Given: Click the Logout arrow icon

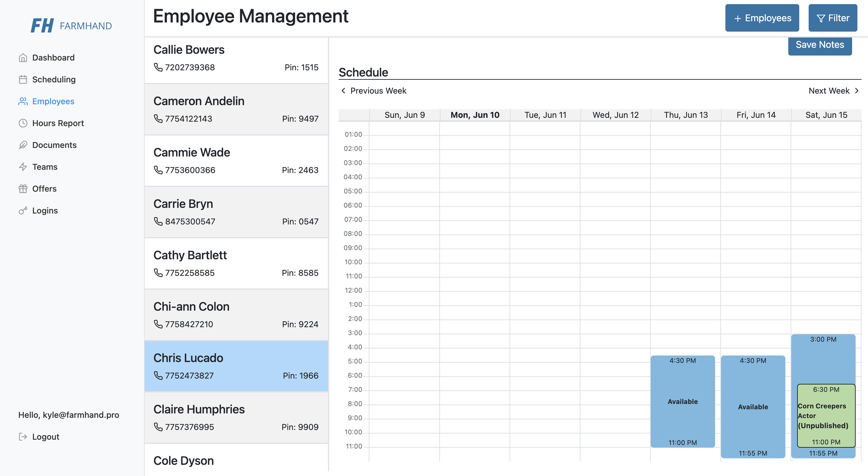Looking at the screenshot, I should [x=23, y=437].
